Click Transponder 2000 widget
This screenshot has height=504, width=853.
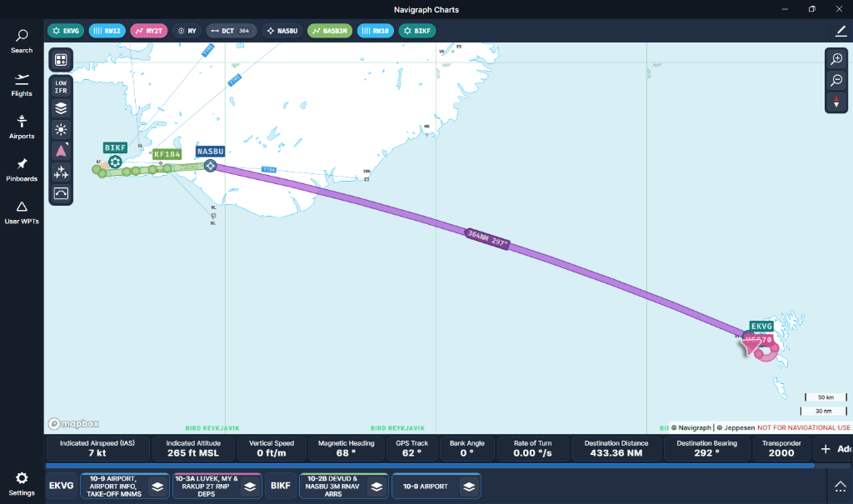[781, 448]
